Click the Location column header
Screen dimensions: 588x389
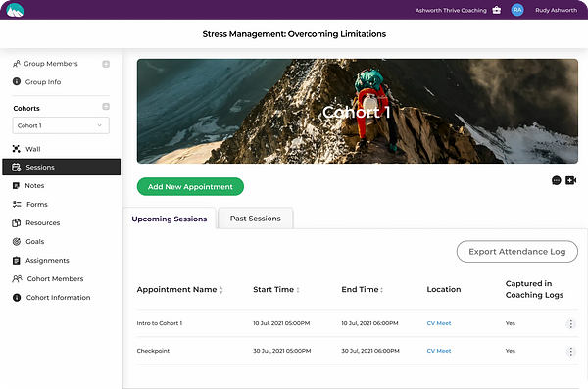coord(444,290)
